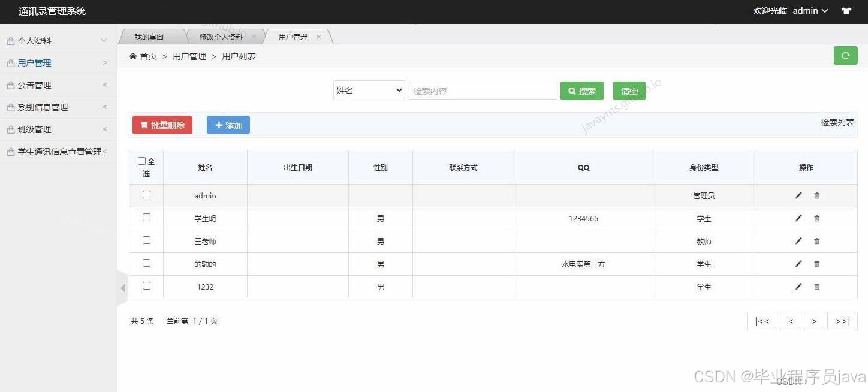Close the 用户管理 tab
The width and height of the screenshot is (868, 392).
(318, 37)
